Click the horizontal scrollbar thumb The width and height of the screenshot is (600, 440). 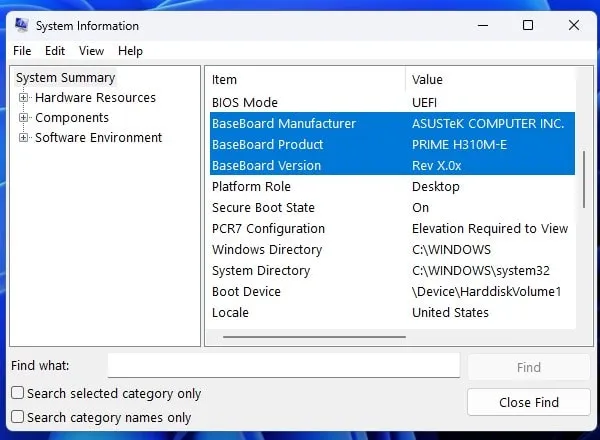[314, 337]
